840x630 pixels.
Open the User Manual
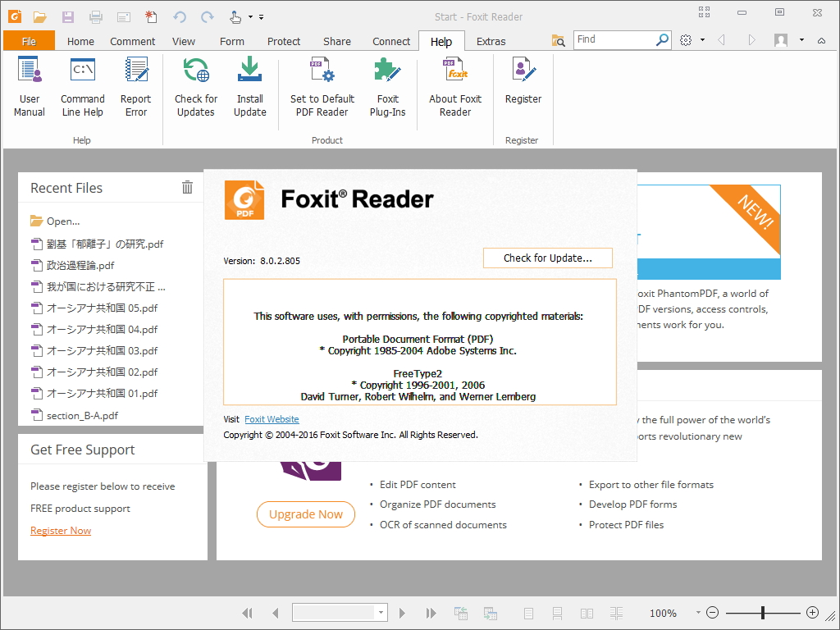pos(30,88)
